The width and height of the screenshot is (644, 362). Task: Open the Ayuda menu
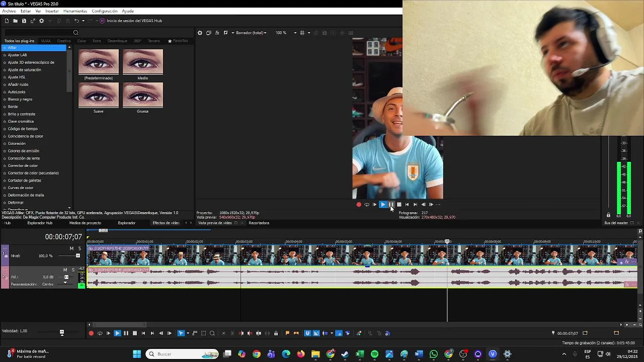(128, 11)
